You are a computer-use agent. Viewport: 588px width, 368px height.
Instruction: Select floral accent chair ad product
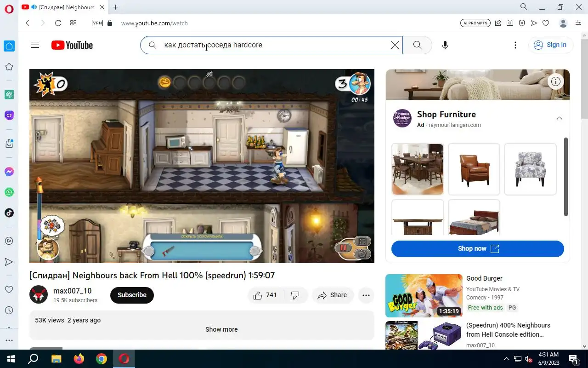[x=530, y=169]
